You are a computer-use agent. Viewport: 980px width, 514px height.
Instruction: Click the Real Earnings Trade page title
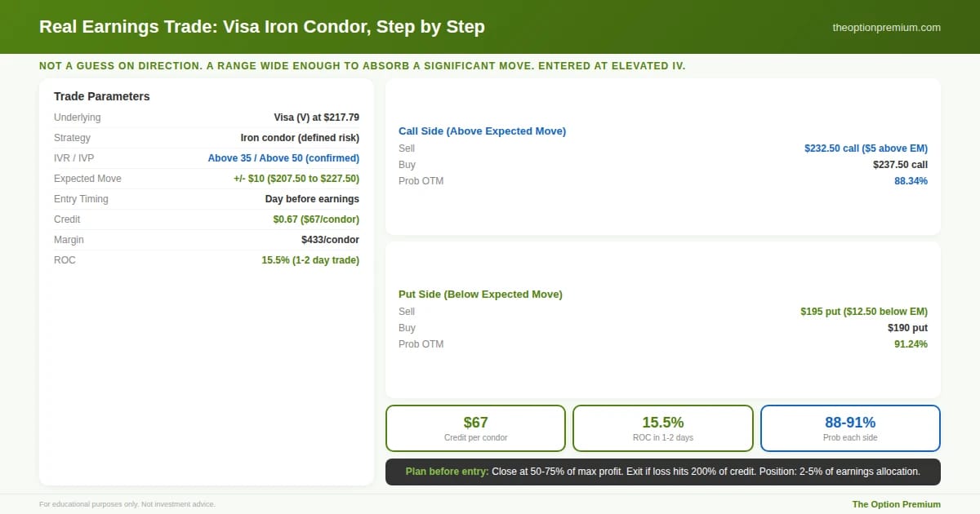click(262, 27)
